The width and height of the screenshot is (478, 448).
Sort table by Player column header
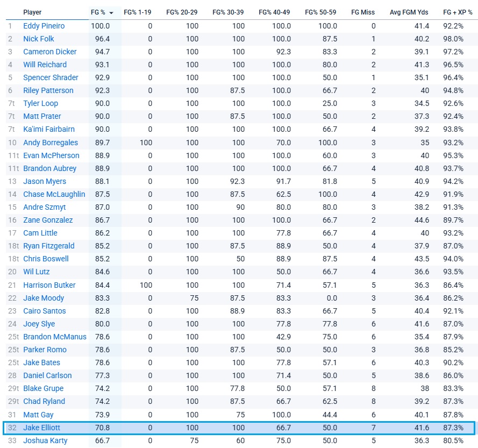click(x=32, y=12)
